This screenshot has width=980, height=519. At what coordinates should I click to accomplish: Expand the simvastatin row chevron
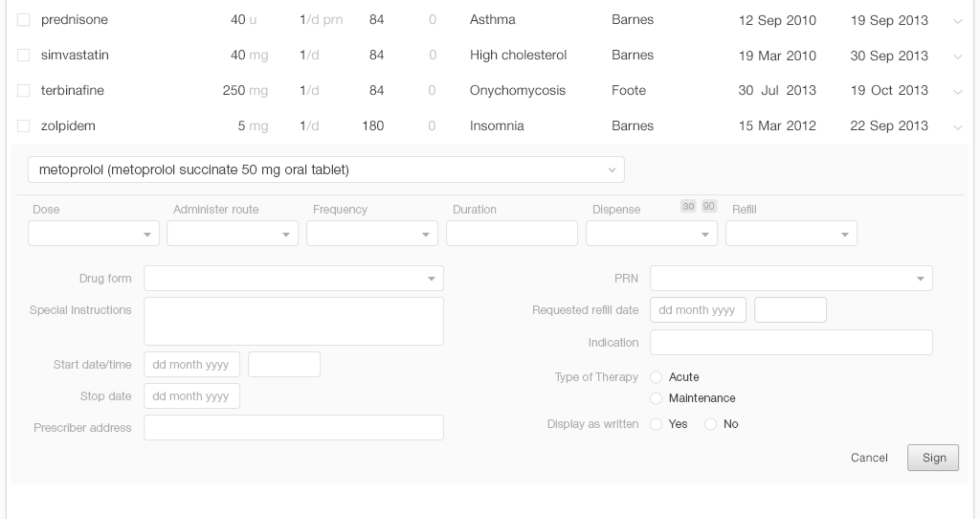point(957,56)
